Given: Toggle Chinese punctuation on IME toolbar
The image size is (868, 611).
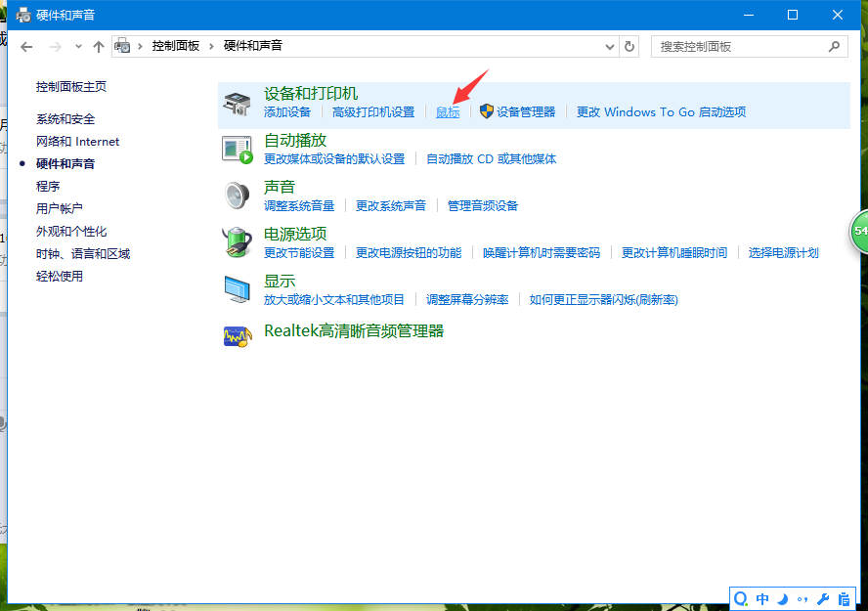Looking at the screenshot, I should tap(803, 598).
